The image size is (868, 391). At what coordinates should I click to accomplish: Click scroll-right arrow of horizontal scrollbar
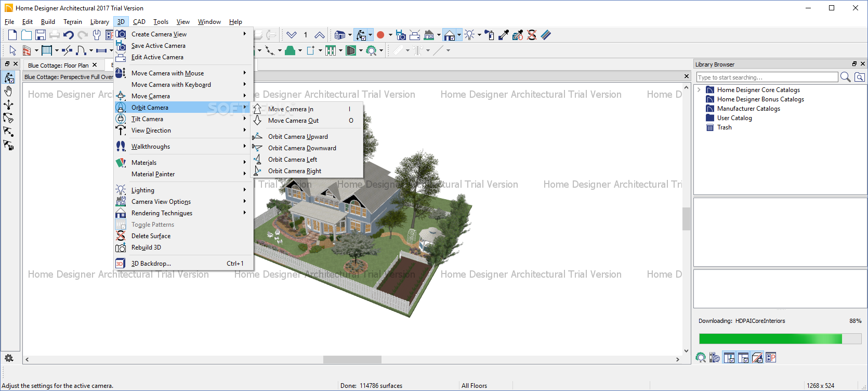(x=677, y=359)
